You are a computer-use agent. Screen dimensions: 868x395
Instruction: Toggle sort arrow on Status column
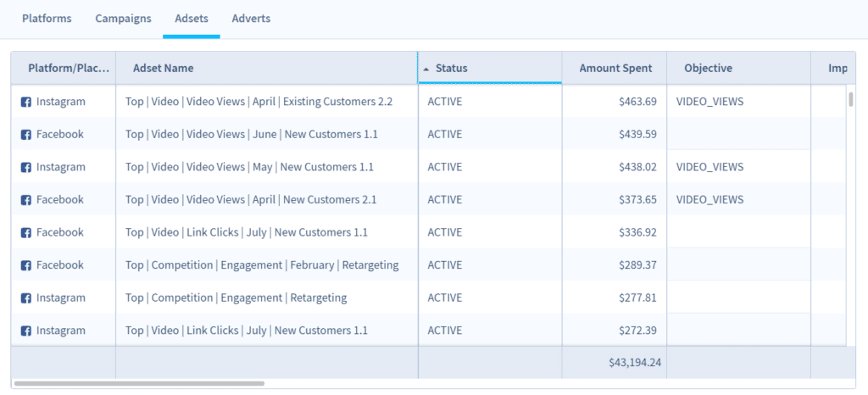pos(426,69)
